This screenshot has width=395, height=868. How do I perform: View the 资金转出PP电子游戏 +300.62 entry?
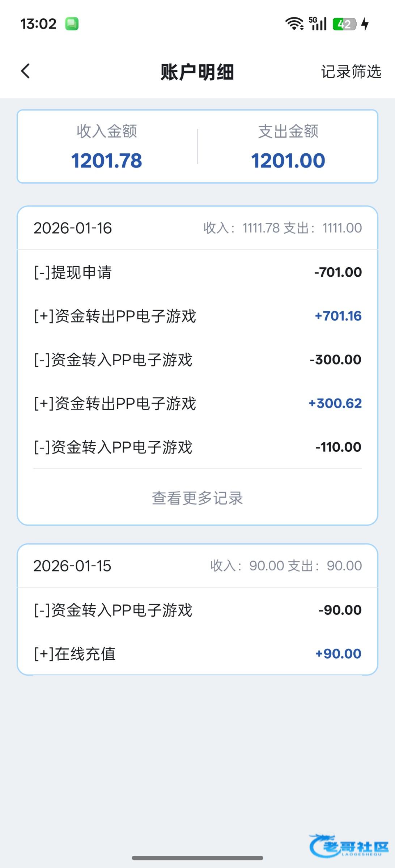pos(197,404)
